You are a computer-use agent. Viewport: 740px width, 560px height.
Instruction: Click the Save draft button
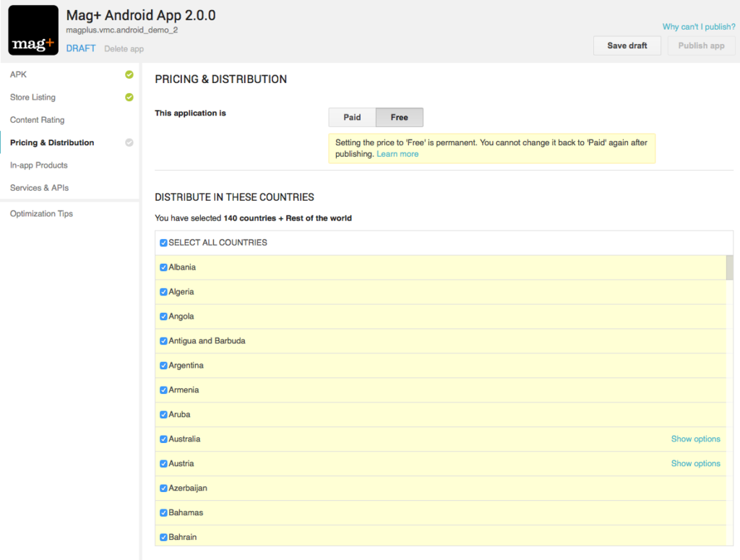tap(627, 46)
